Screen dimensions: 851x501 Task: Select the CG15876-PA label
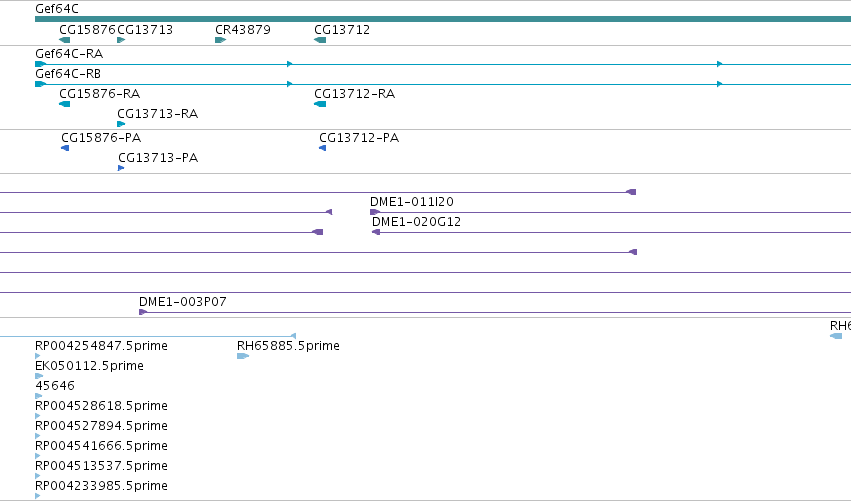pos(101,138)
